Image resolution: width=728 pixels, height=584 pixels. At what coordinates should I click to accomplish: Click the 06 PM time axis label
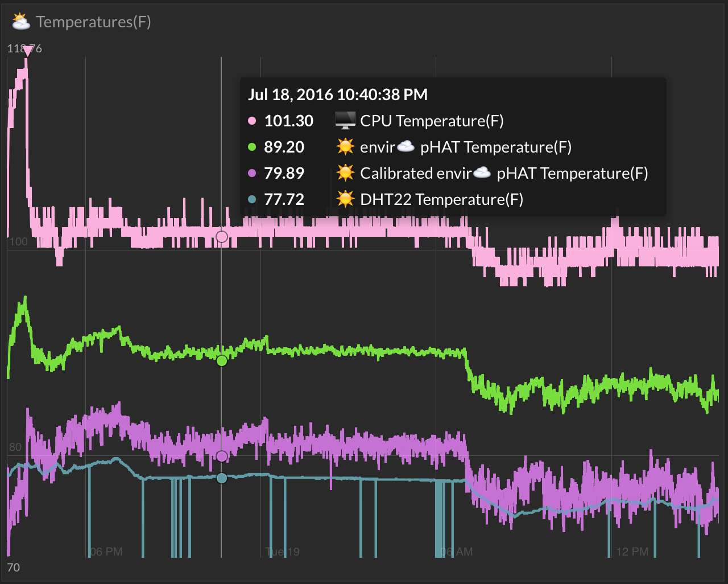[x=106, y=552]
